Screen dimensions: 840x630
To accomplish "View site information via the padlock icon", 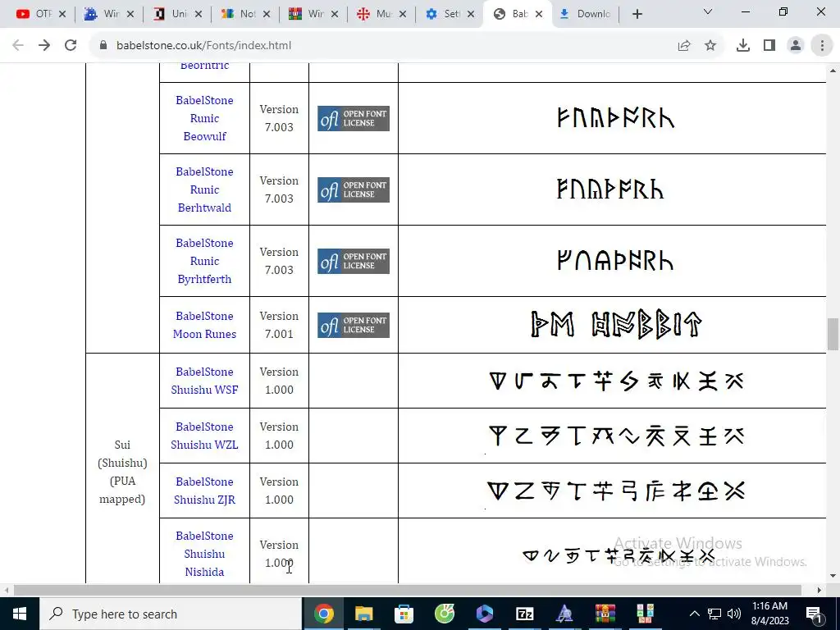I will (x=103, y=46).
